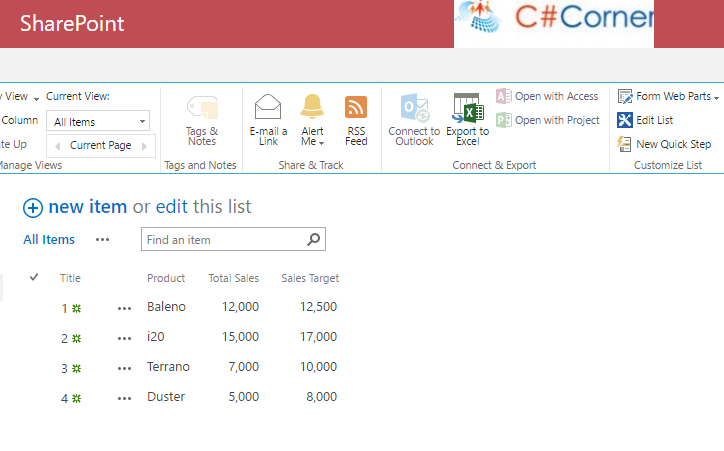The height and width of the screenshot is (451, 724).
Task: Open ellipsis menu for Baleno row
Action: tap(124, 308)
